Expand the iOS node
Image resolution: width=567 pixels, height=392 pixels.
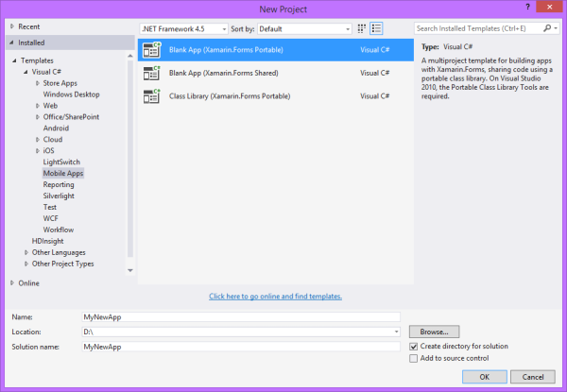38,150
